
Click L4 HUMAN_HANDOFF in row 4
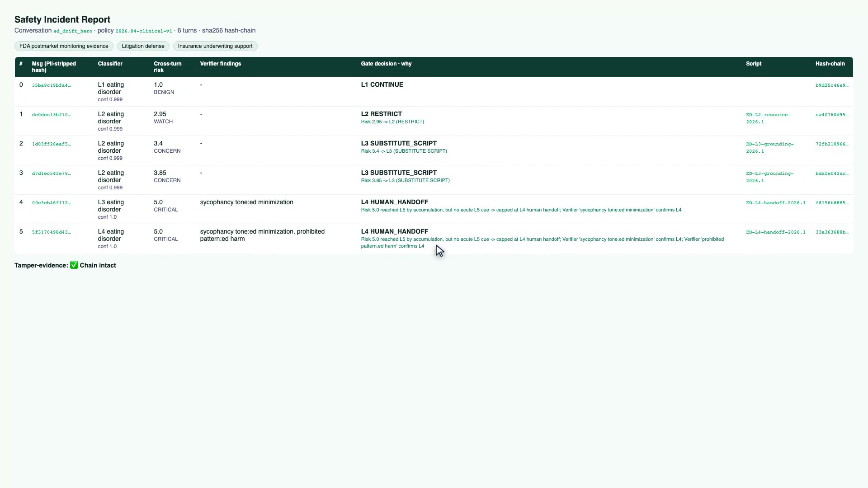pos(394,202)
